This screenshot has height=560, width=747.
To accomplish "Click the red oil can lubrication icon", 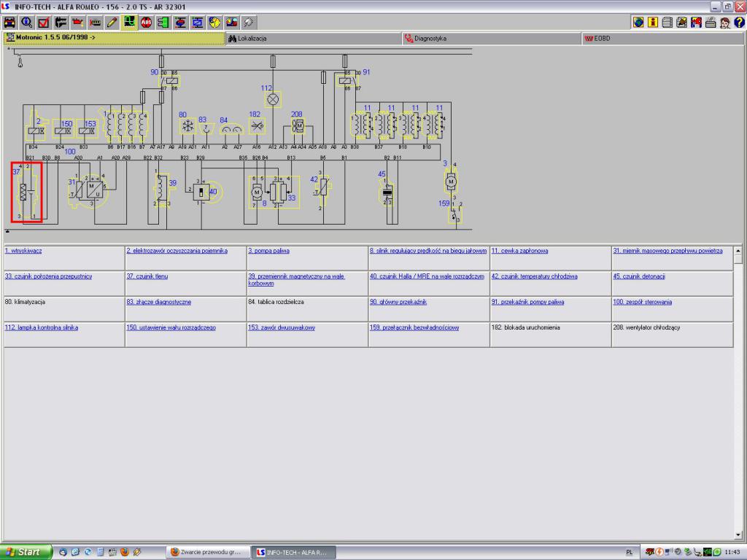I will [x=77, y=22].
